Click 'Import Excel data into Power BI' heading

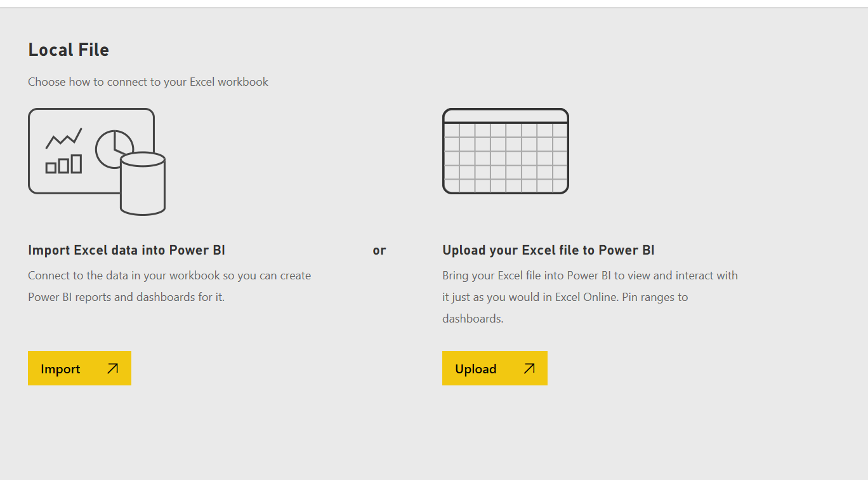[x=127, y=250]
